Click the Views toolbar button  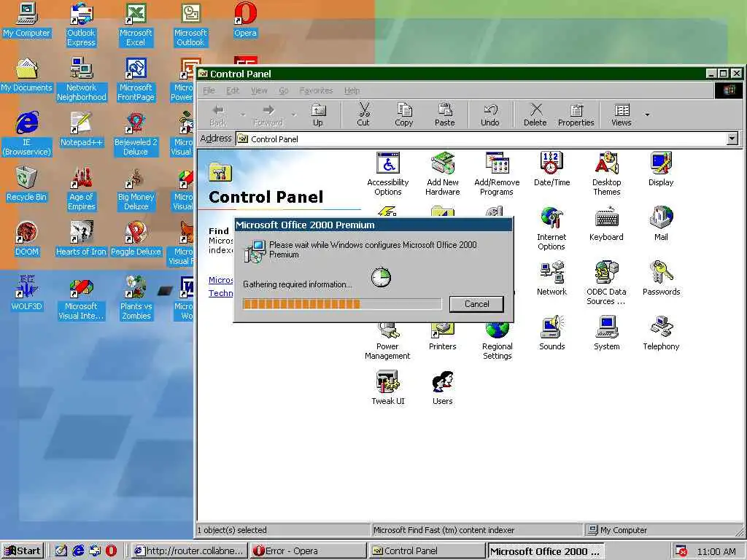tap(622, 114)
